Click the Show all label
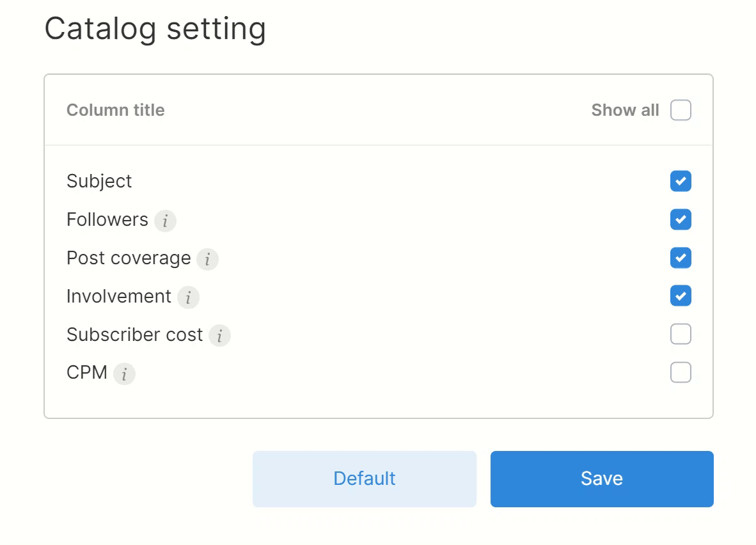The width and height of the screenshot is (756, 545). click(x=625, y=110)
